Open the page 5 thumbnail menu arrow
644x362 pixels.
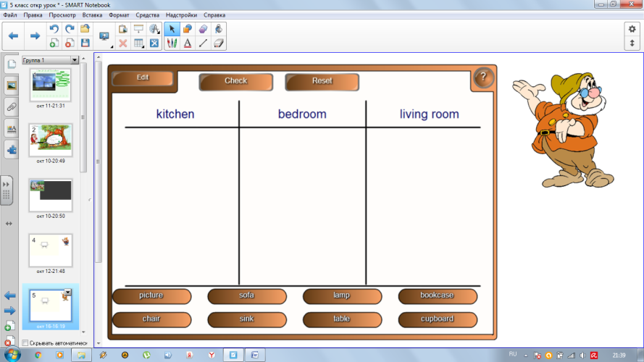(x=68, y=292)
